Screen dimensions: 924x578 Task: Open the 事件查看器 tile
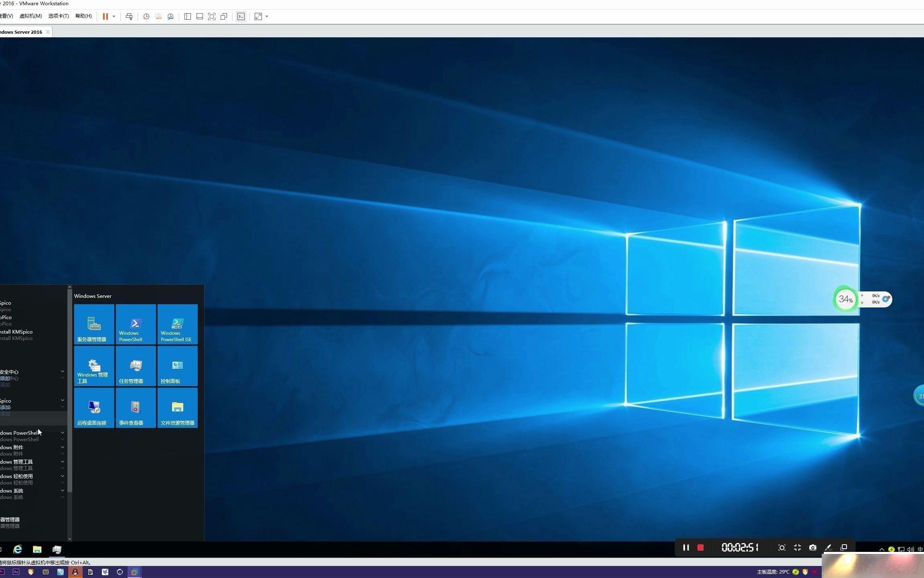(136, 407)
